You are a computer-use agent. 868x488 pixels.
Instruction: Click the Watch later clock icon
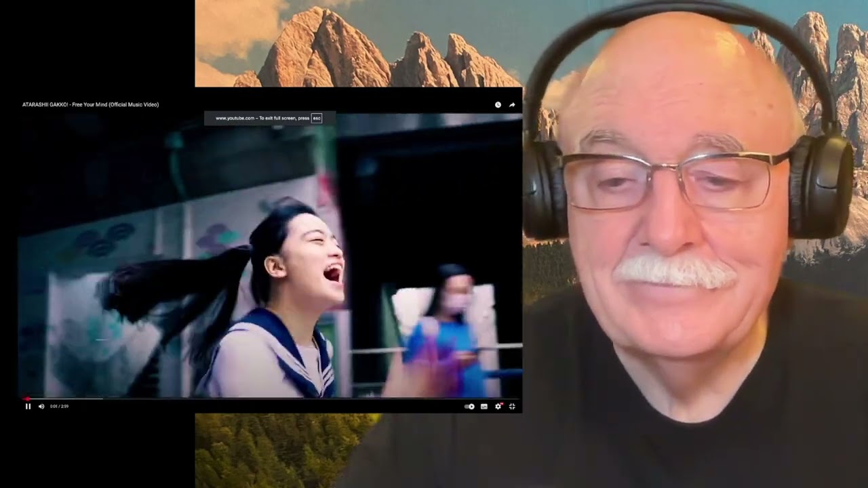[498, 105]
